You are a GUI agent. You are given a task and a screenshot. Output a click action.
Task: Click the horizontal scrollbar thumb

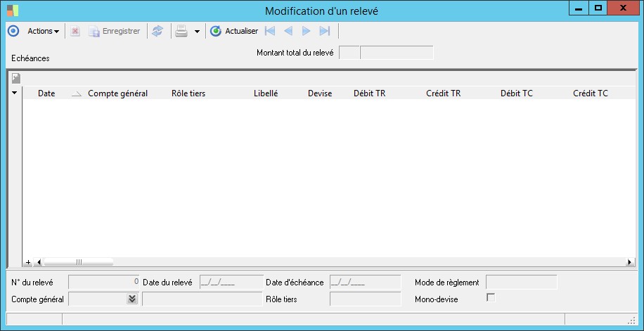click(79, 262)
